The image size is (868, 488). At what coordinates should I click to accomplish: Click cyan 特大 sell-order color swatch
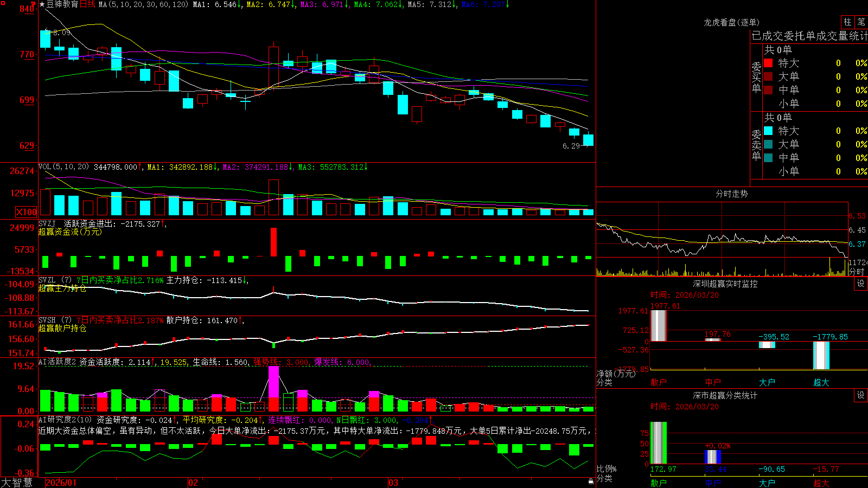tap(768, 131)
